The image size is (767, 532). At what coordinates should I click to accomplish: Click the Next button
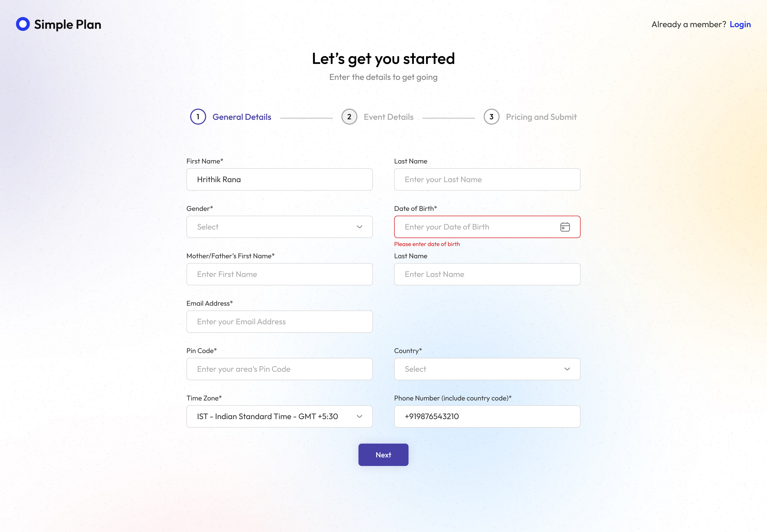click(383, 455)
